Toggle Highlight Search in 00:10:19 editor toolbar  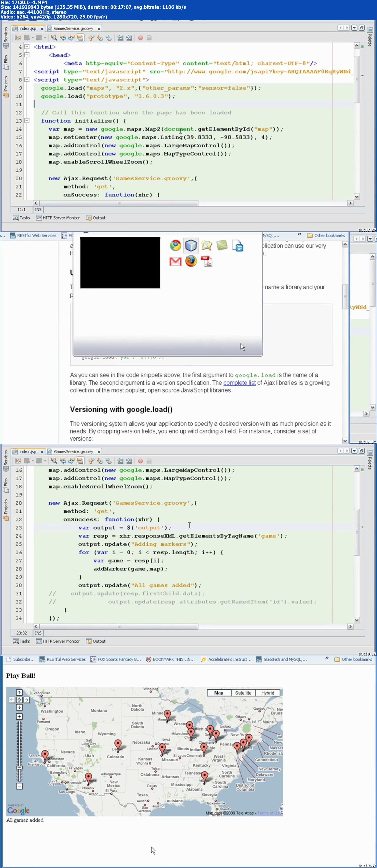pos(80,461)
